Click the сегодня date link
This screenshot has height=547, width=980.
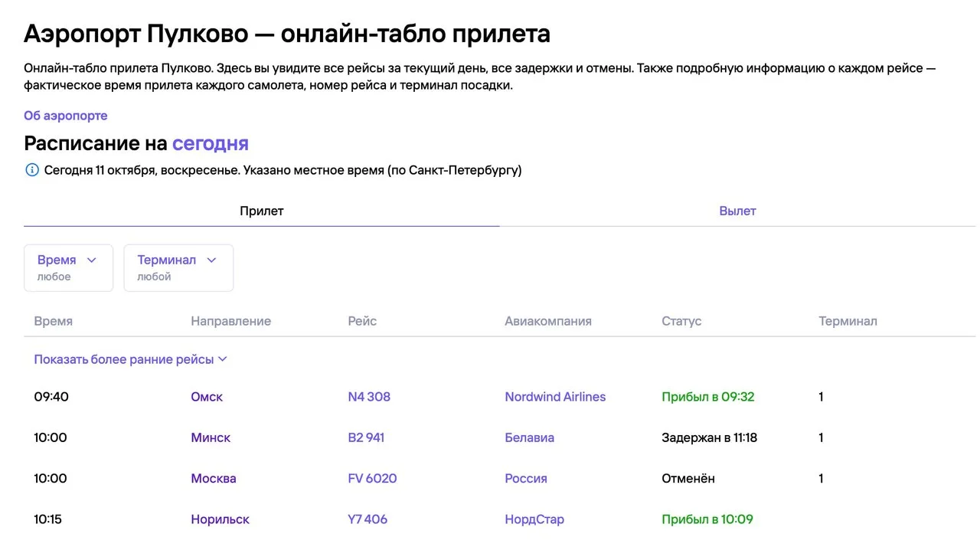click(x=211, y=143)
